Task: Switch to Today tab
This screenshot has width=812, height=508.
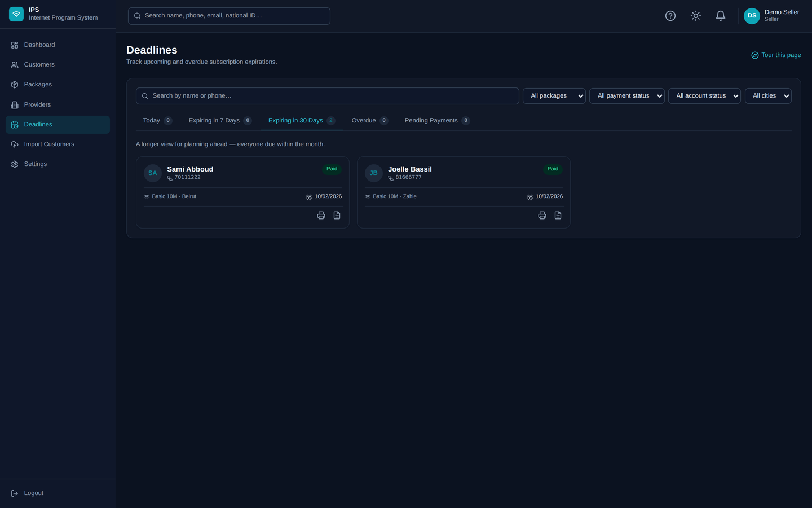Action: pos(157,121)
